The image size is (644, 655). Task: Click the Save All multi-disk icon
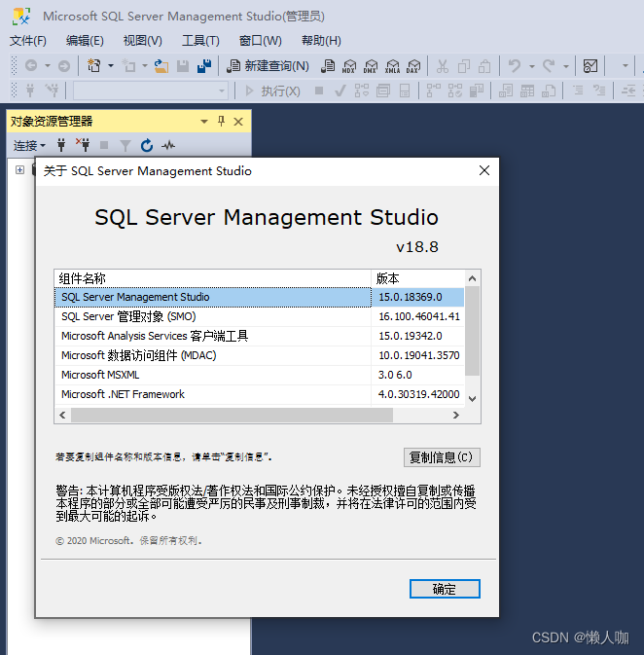[x=204, y=66]
